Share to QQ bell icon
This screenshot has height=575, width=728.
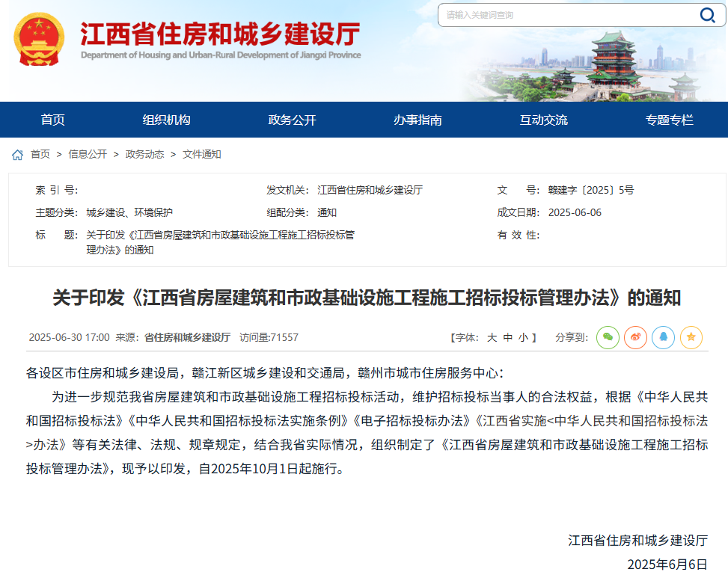click(x=664, y=337)
